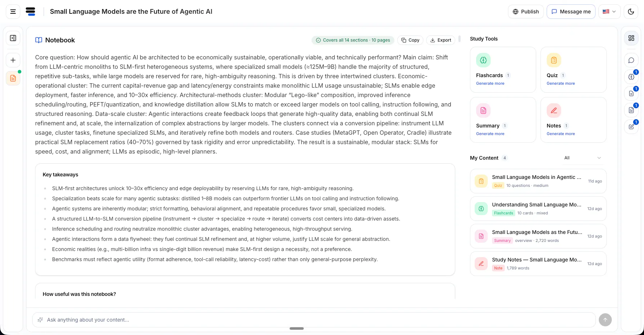Open the My Content All filter dropdown

point(582,158)
